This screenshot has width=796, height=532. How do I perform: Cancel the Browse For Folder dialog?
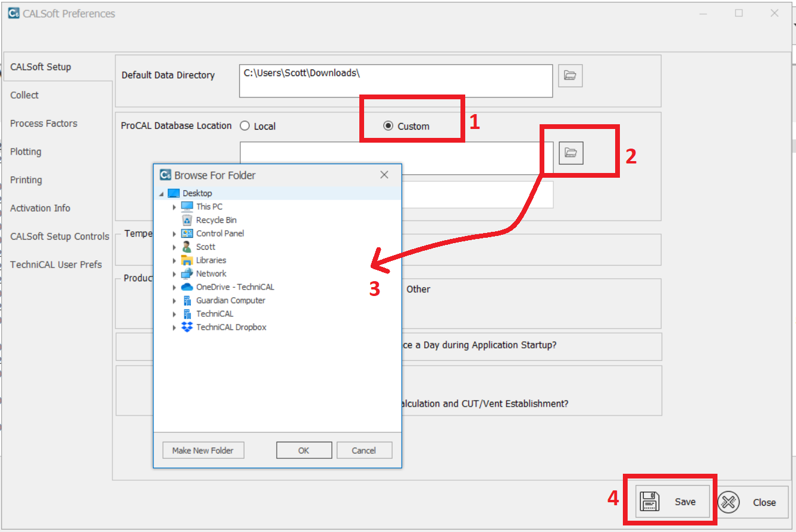pyautogui.click(x=364, y=451)
